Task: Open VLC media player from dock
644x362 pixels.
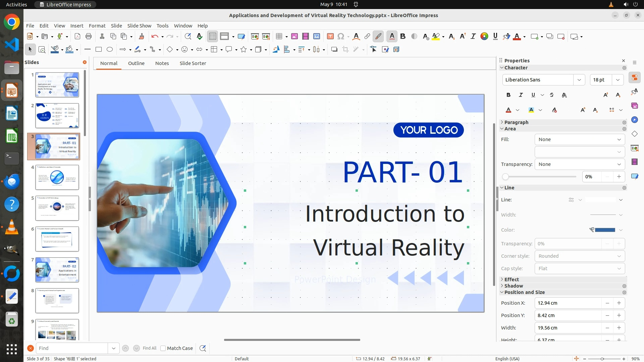Action: tap(12, 227)
